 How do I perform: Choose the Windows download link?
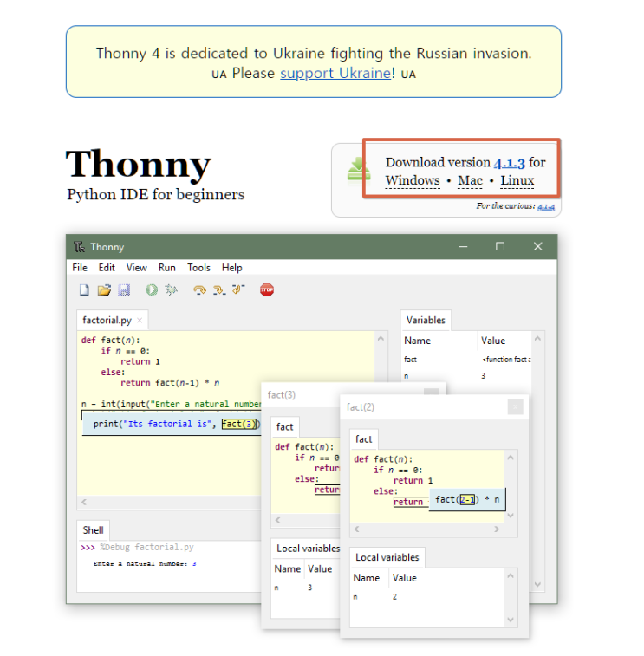(413, 180)
